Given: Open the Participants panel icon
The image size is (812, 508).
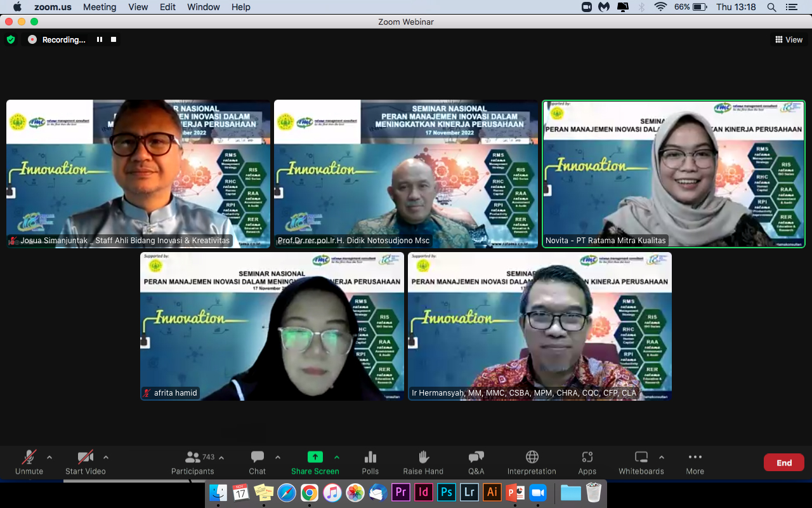Looking at the screenshot, I should (x=192, y=457).
